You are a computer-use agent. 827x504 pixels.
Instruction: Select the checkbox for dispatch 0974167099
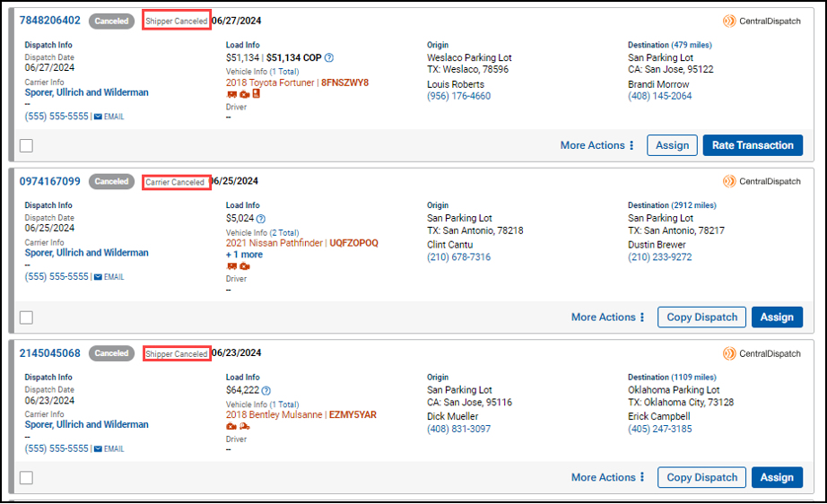click(x=26, y=317)
